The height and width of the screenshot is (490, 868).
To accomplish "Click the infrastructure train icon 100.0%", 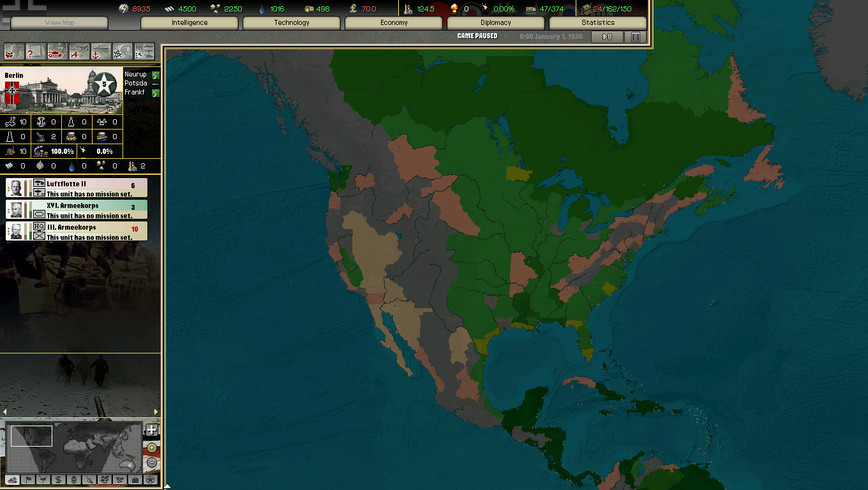I will pos(40,151).
